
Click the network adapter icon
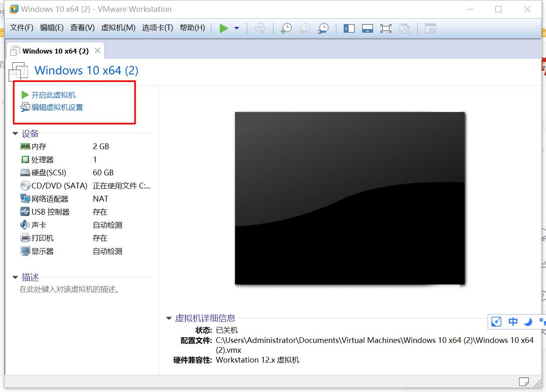(x=25, y=199)
